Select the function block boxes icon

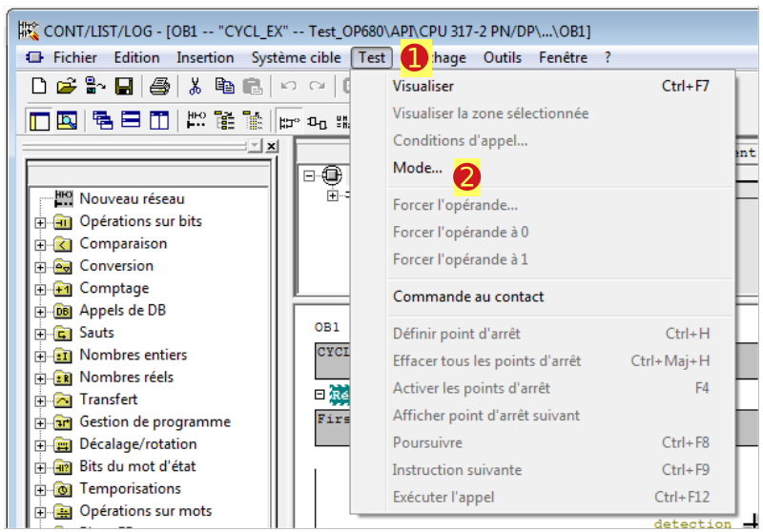[x=317, y=122]
